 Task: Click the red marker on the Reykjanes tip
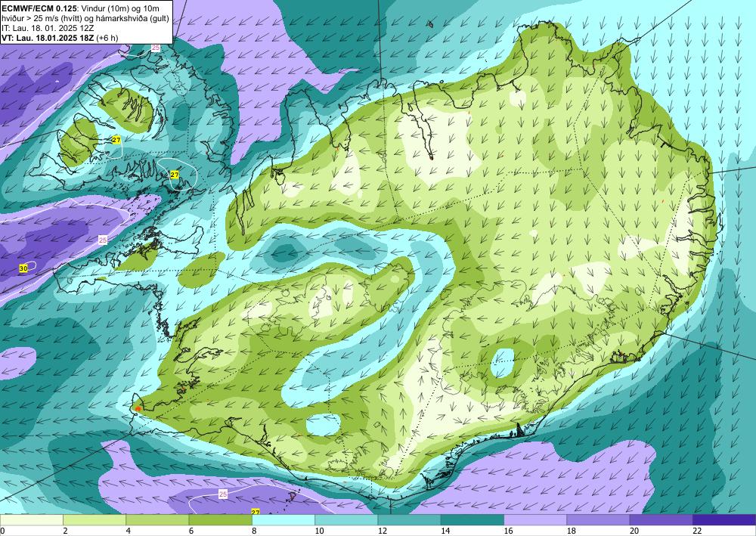[x=138, y=409]
